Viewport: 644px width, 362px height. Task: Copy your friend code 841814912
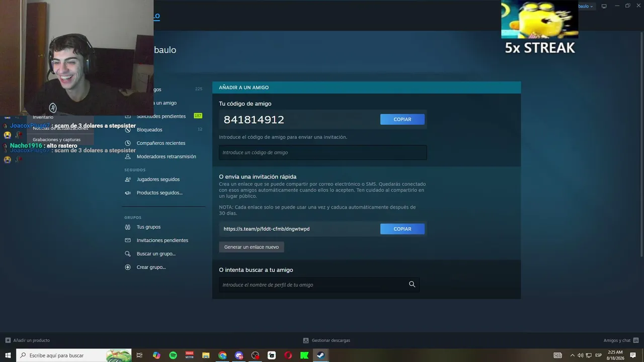tap(402, 119)
